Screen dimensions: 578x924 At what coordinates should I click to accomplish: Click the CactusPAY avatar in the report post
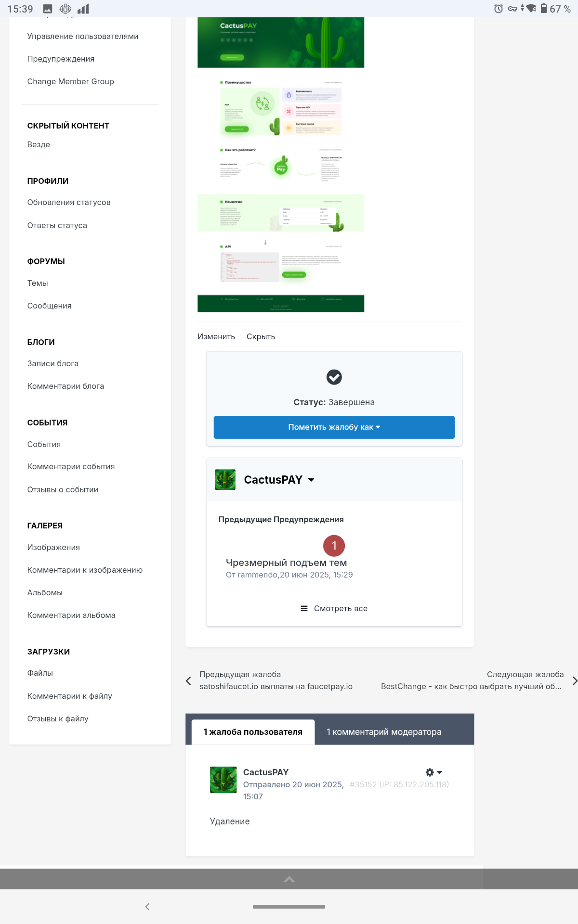point(223,780)
